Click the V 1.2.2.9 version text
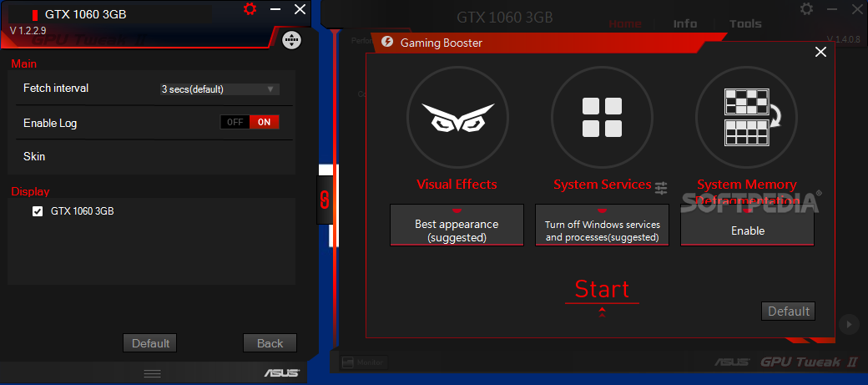Viewport: 868px width, 385px height. click(x=28, y=30)
